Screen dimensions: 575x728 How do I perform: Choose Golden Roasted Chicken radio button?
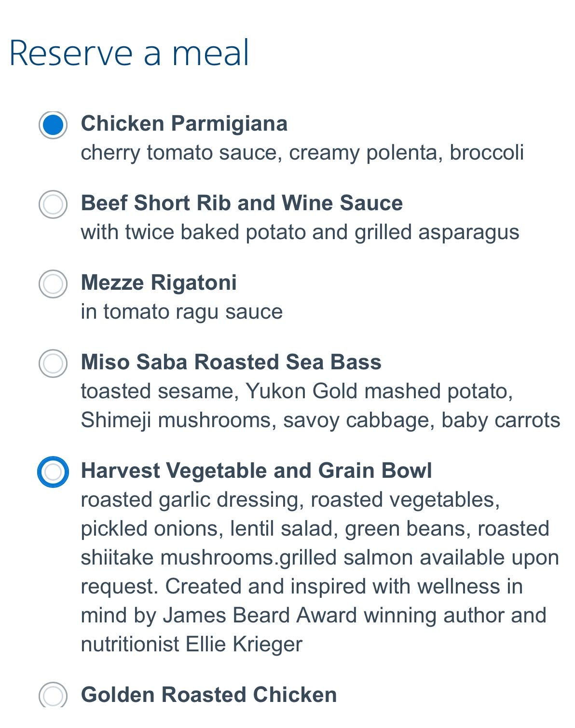coord(53,695)
